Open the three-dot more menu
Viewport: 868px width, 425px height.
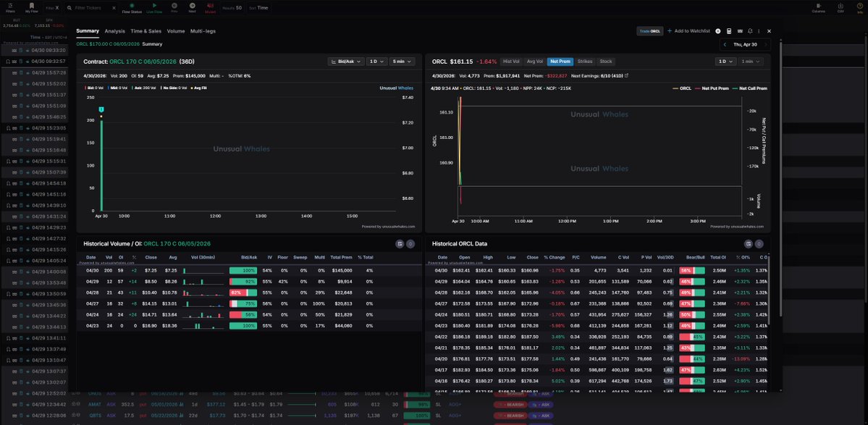point(759,31)
